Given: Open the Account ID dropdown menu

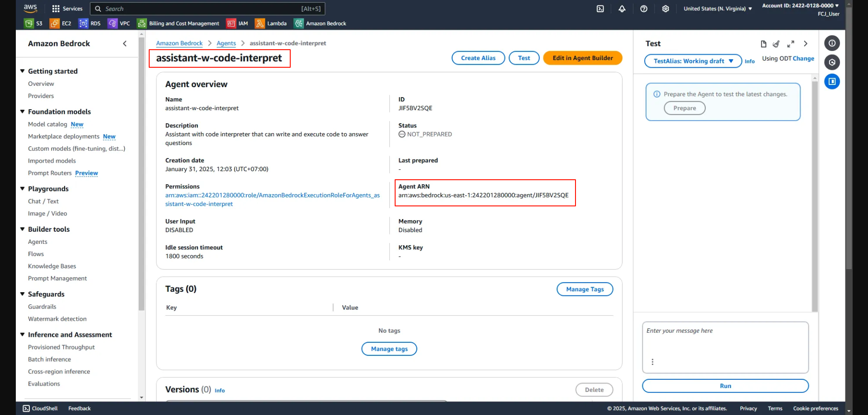Looking at the screenshot, I should (x=800, y=6).
